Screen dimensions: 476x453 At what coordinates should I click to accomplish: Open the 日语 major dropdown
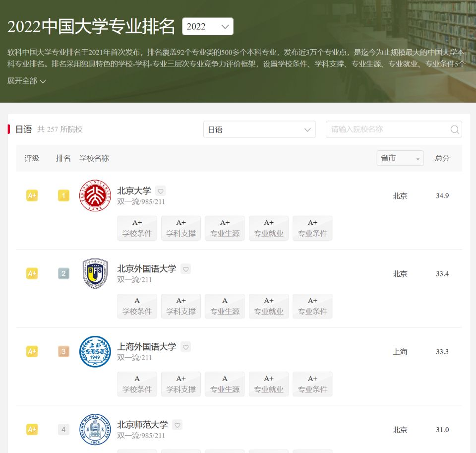pos(259,129)
